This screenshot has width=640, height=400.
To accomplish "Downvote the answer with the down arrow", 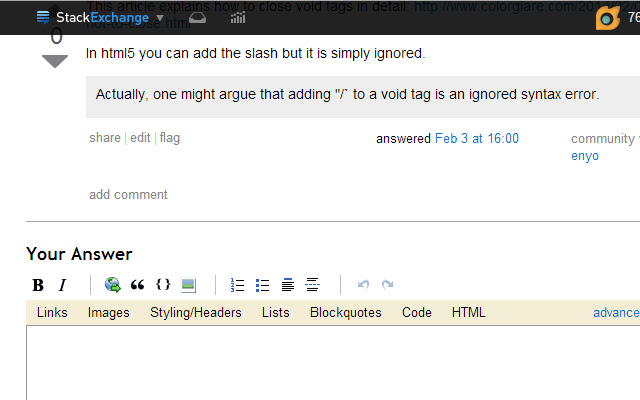I will (x=55, y=61).
